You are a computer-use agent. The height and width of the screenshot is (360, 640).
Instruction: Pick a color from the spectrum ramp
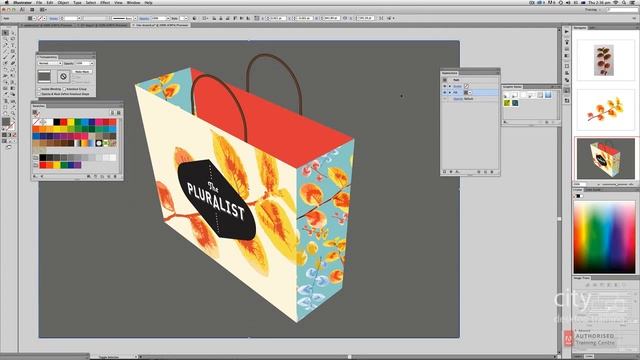pos(604,237)
